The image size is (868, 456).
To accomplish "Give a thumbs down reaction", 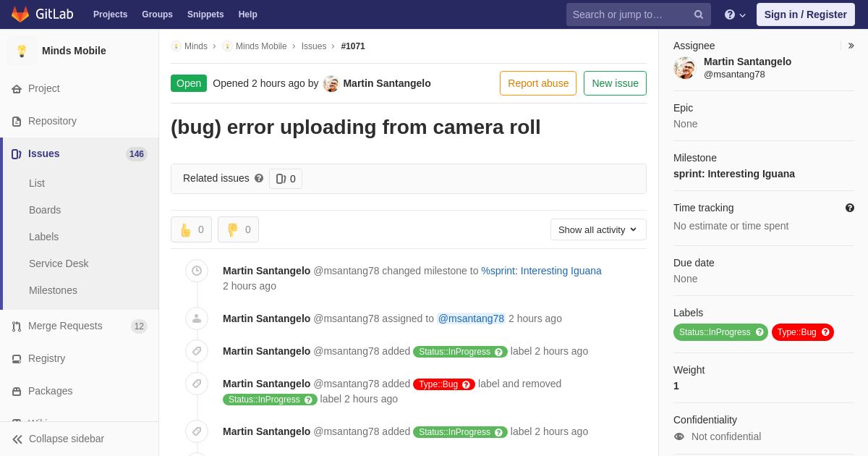I will click(238, 229).
